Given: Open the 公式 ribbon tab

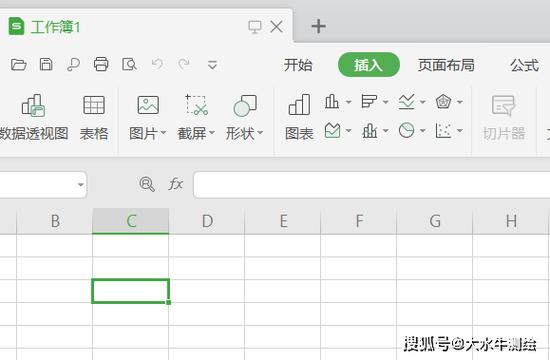Looking at the screenshot, I should pyautogui.click(x=524, y=65).
